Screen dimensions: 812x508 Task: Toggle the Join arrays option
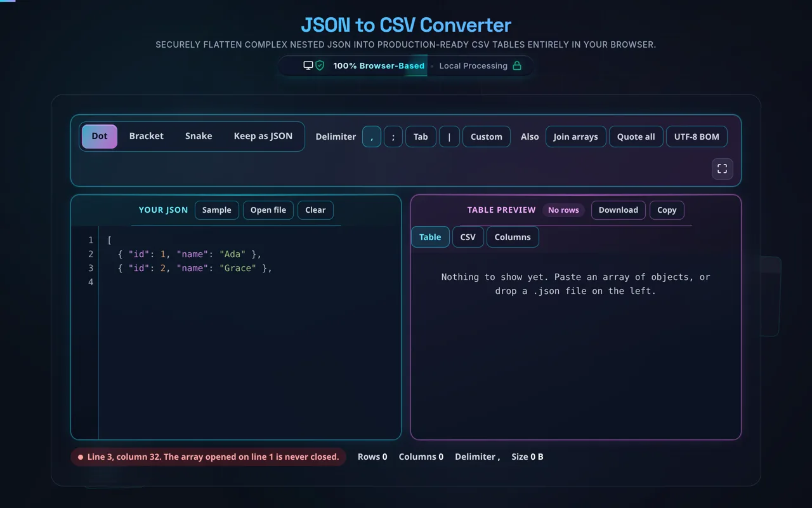(575, 137)
